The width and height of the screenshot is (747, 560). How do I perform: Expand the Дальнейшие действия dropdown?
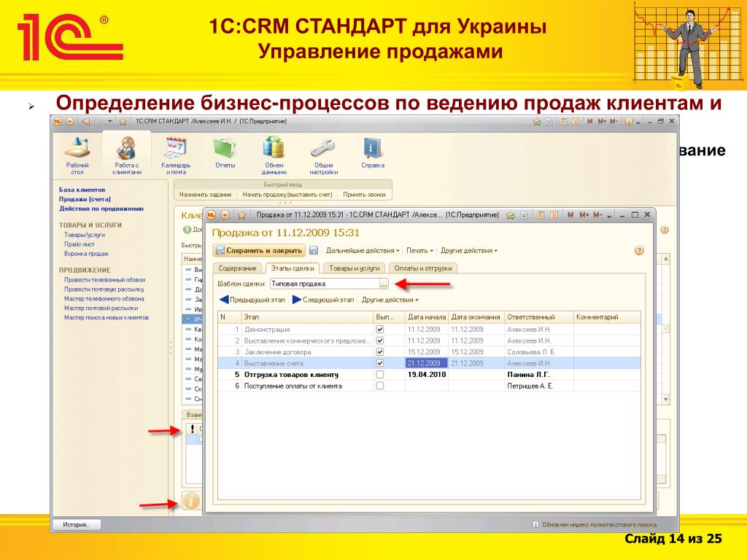click(363, 251)
